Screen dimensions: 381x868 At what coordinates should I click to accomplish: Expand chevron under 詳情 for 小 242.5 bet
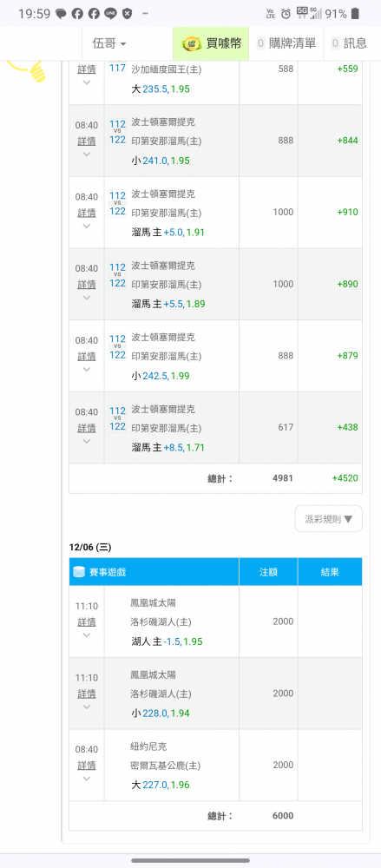pos(87,369)
